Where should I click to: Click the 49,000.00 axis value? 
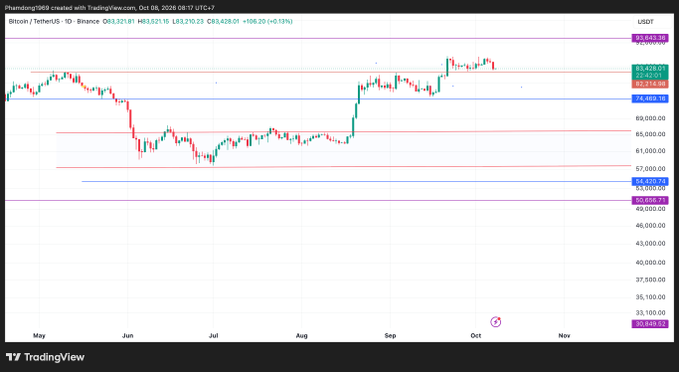pos(650,209)
